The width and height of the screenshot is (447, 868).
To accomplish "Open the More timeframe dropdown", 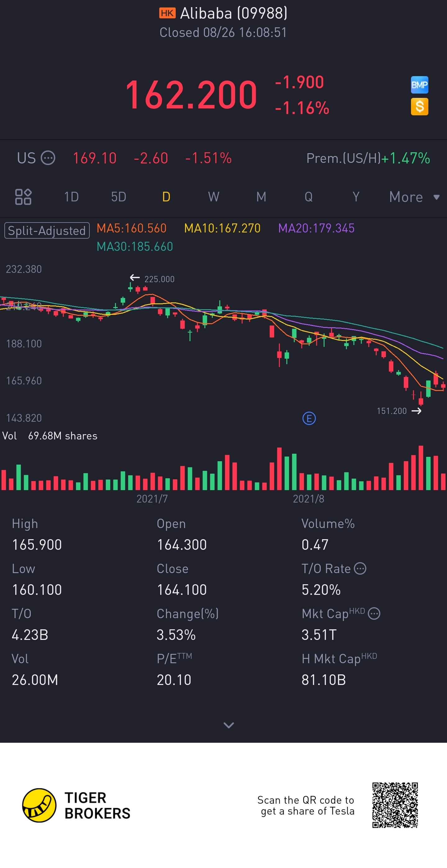I will (414, 197).
